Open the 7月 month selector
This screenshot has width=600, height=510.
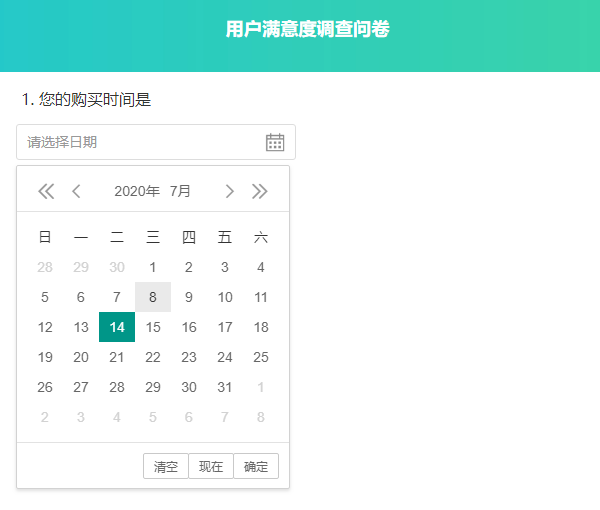(x=180, y=191)
